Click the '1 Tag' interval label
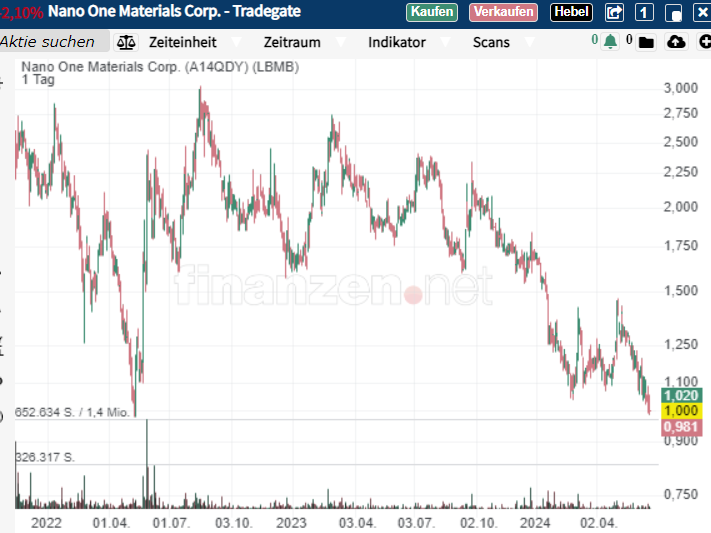711x533 pixels. (x=38, y=80)
